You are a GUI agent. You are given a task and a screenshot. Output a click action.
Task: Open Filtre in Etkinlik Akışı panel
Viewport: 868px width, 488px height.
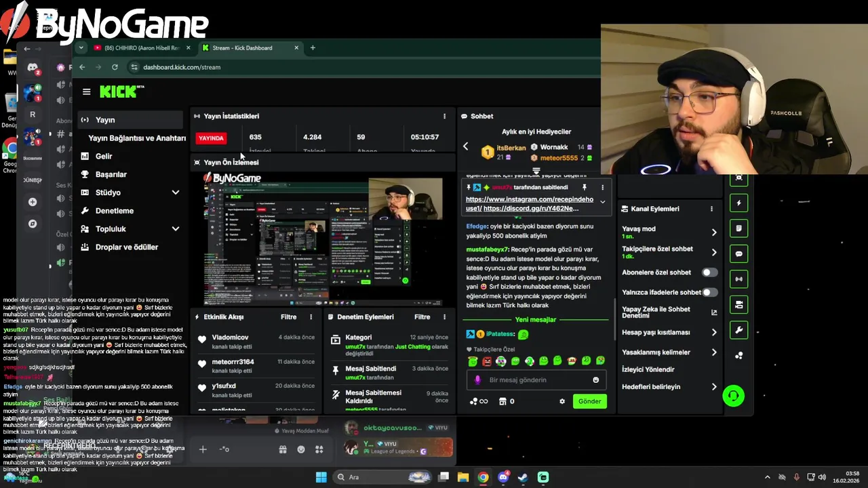tap(288, 317)
